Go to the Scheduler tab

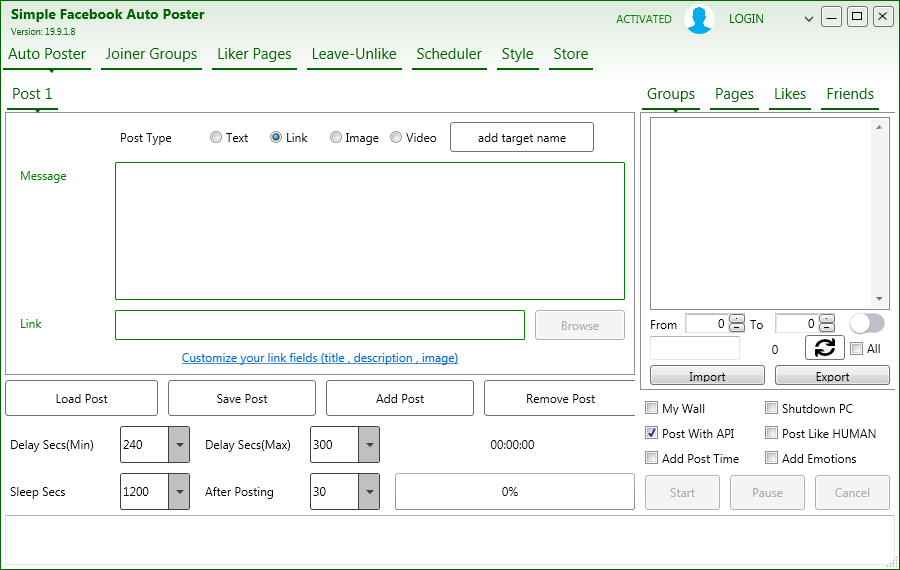(x=449, y=54)
